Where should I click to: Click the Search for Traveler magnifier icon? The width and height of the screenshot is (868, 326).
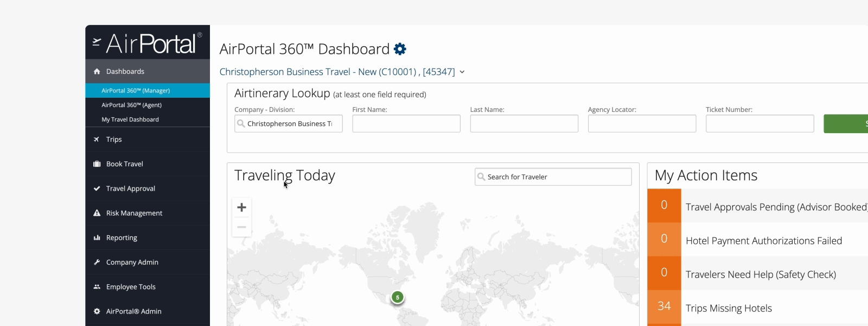pos(481,177)
